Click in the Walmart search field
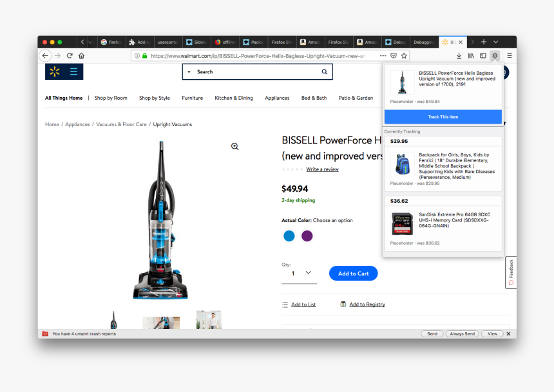 coord(256,71)
